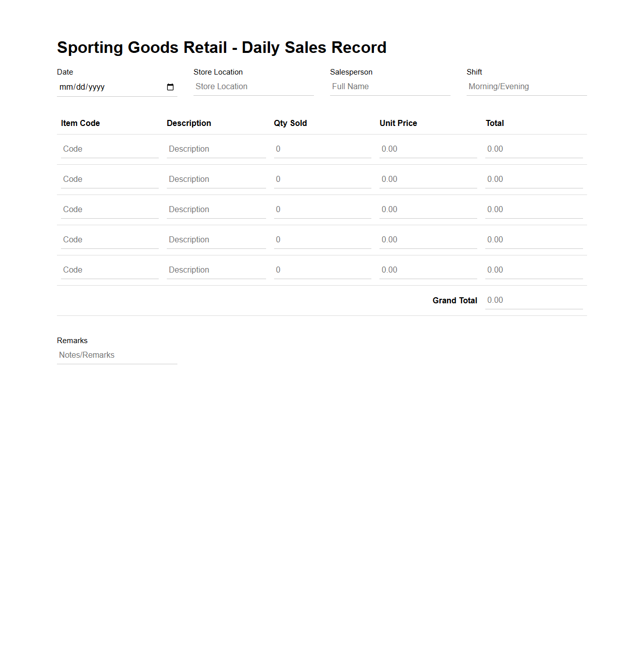
Task: Click the fifth row Unit Price field
Action: [427, 270]
